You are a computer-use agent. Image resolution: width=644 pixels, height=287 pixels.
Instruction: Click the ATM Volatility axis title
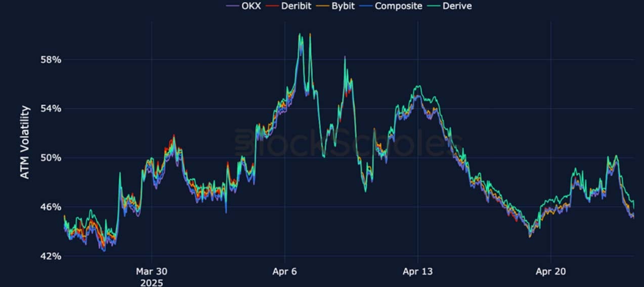(25, 142)
